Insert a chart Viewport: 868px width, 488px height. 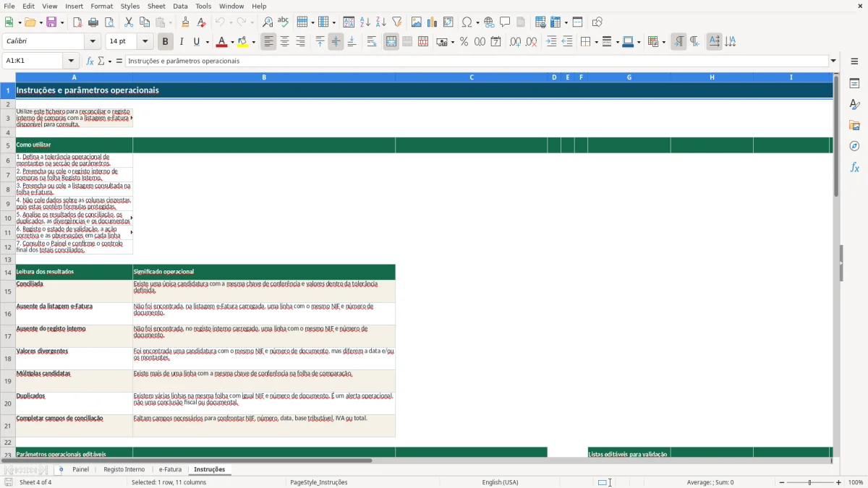pos(432,22)
